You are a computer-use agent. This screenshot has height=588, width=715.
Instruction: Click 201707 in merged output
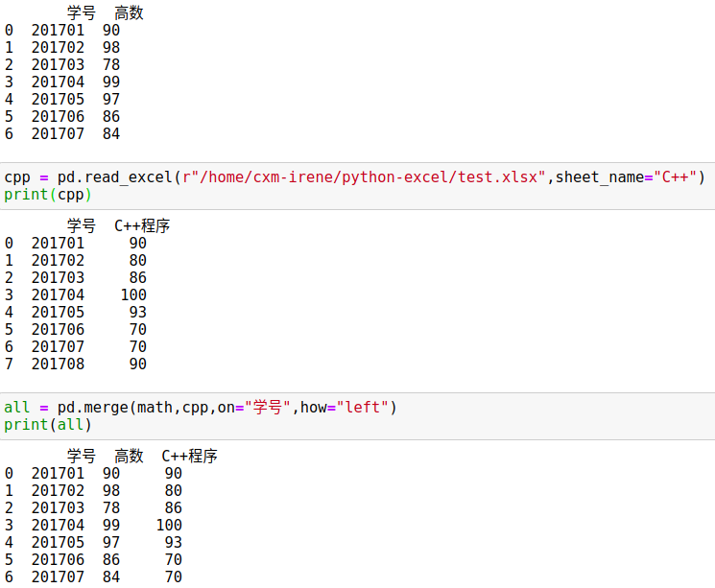58,577
